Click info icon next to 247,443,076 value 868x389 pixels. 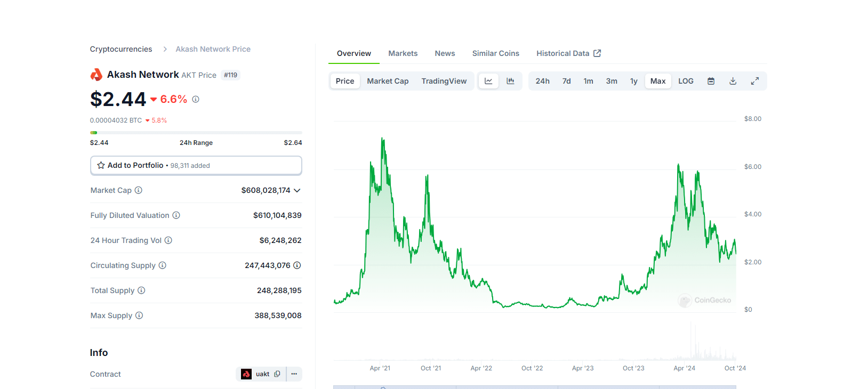click(x=298, y=265)
